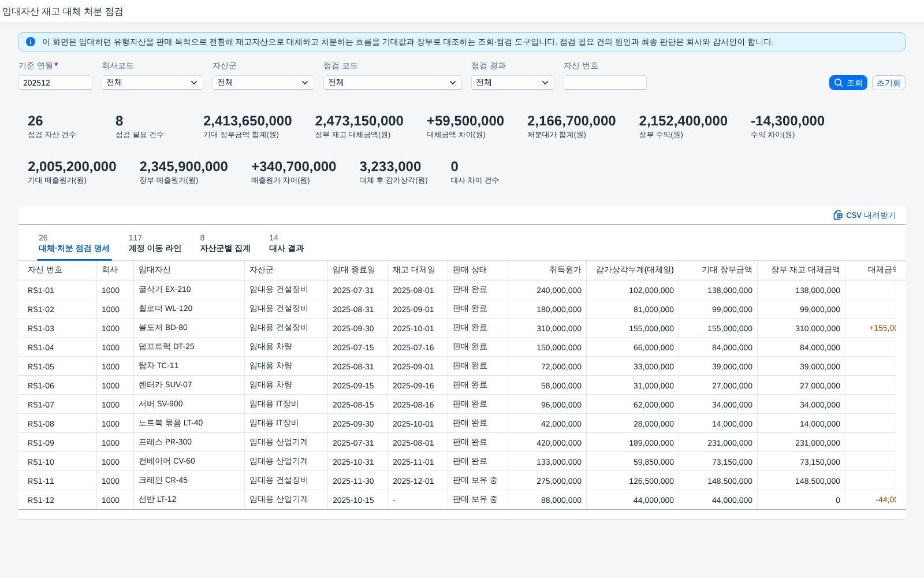This screenshot has width=924, height=578.
Task: Click the 판매 상태 column header
Action: [478, 270]
